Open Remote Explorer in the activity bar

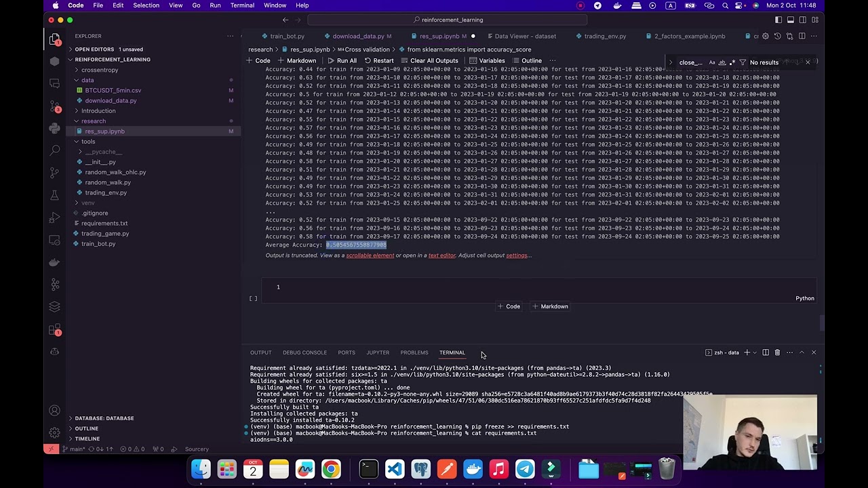click(x=55, y=240)
